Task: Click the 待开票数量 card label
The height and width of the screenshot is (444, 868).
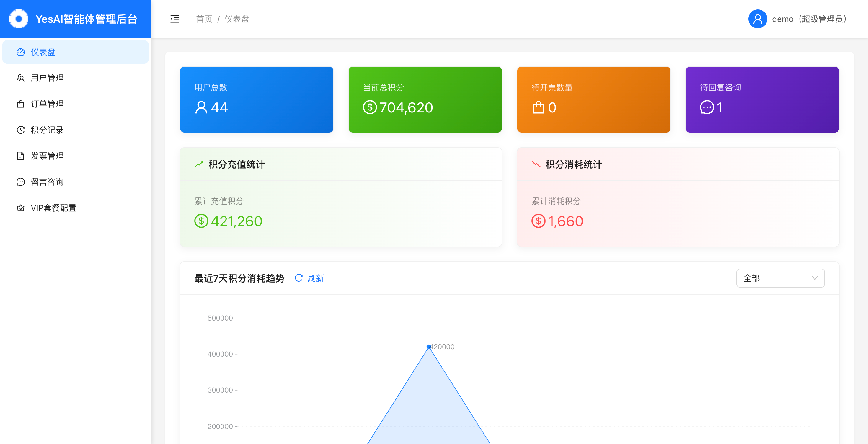Action: [x=552, y=87]
